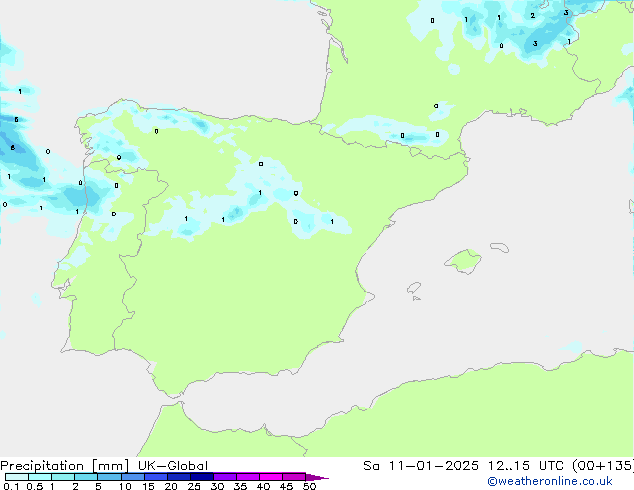The image size is (634, 490).
Task: Click the 25–30 mm dark blue swatch
Action: click(202, 477)
